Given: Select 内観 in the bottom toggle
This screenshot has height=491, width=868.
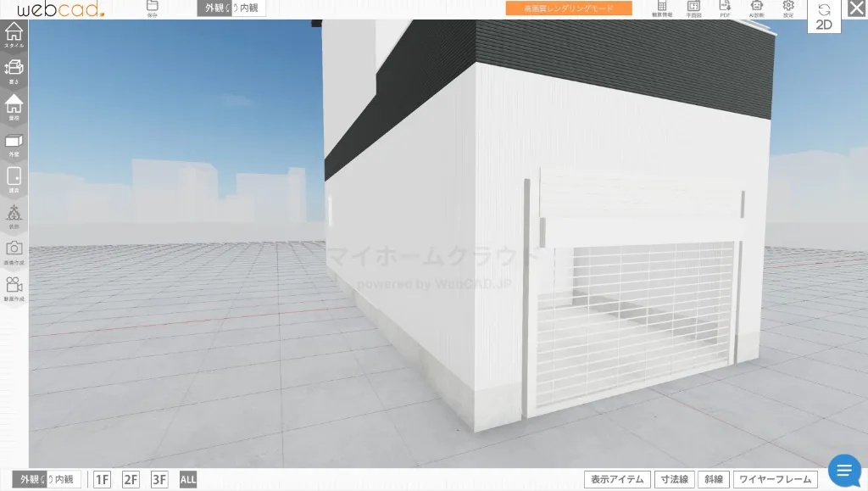Looking at the screenshot, I should tap(64, 479).
